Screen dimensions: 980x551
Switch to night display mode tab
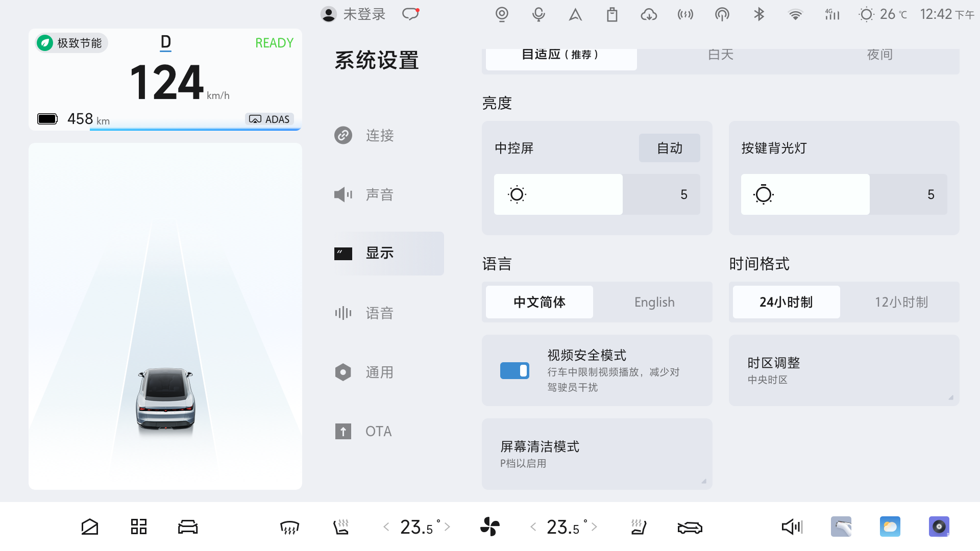(879, 56)
